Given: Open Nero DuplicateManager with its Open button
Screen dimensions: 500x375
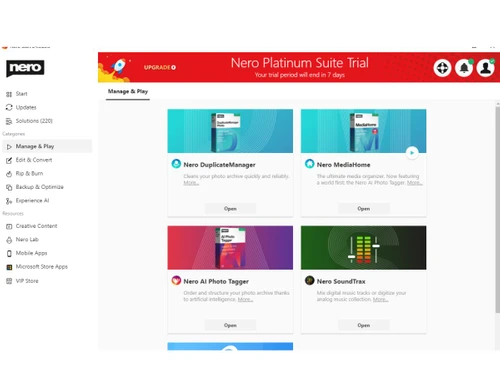Looking at the screenshot, I should coord(230,208).
